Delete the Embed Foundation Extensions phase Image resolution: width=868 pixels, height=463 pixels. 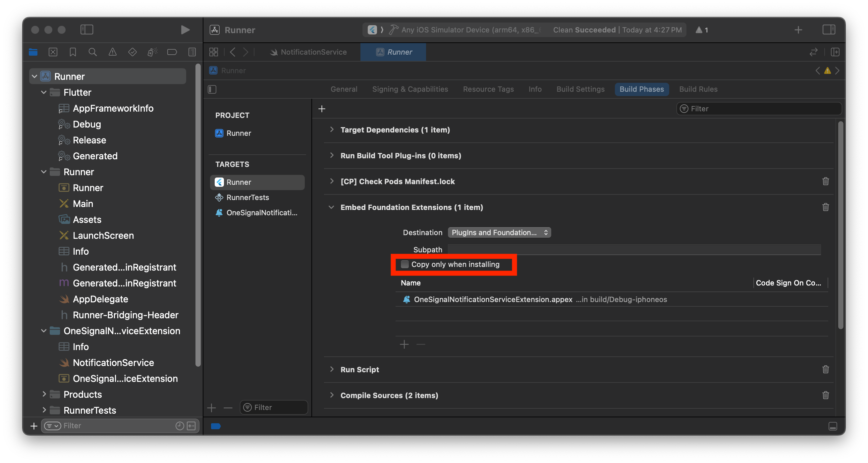pyautogui.click(x=826, y=207)
